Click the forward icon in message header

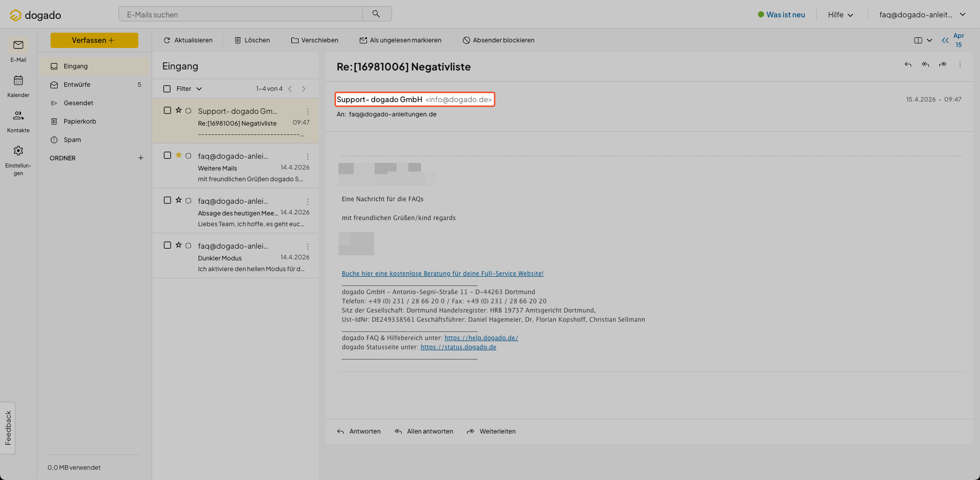(x=943, y=64)
